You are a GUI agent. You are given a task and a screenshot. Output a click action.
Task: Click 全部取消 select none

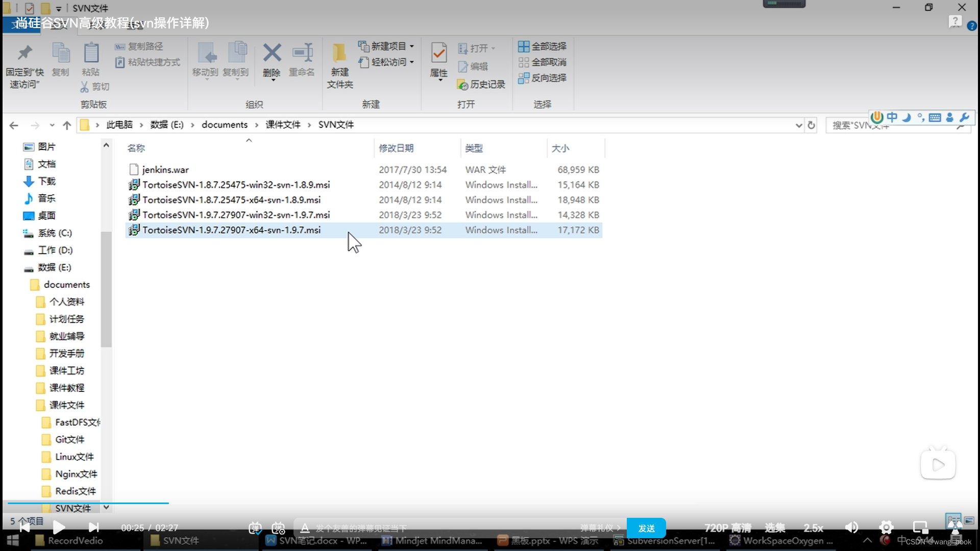(542, 62)
